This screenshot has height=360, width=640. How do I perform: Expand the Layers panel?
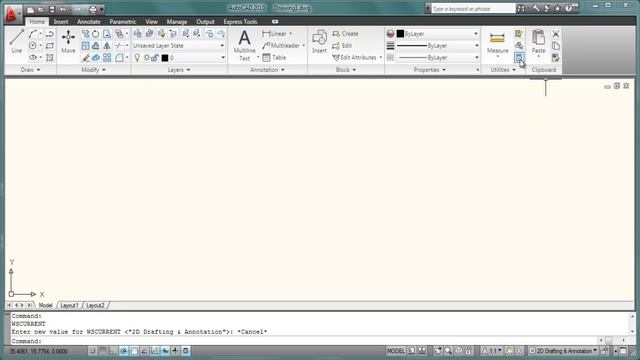pos(179,70)
